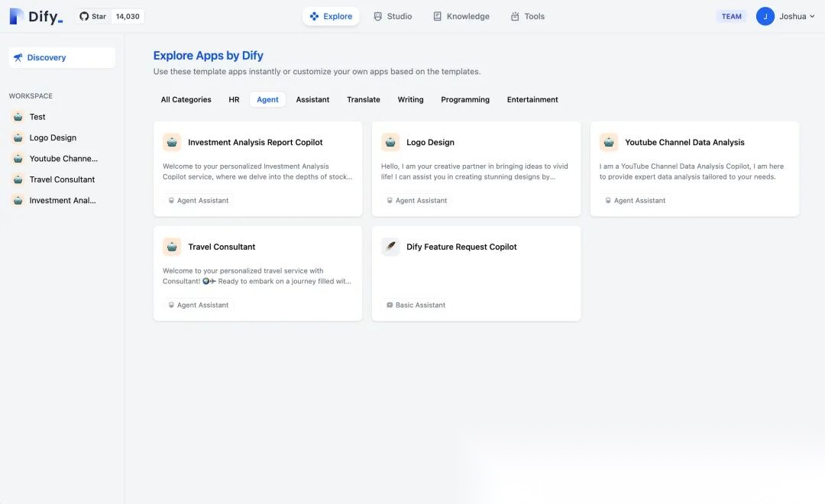
Task: Click the Tools icon in header
Action: [515, 16]
